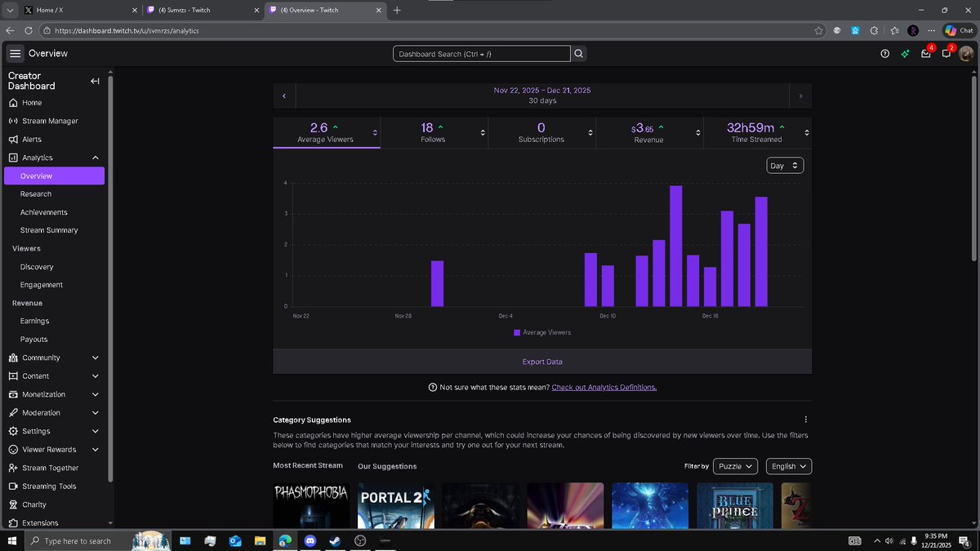Open Discovery under Viewers
This screenshot has height=551, width=980.
pyautogui.click(x=37, y=267)
